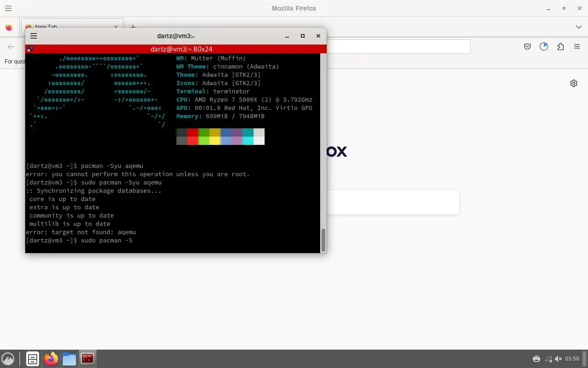Image resolution: width=588 pixels, height=368 pixels.
Task: Click the New Tab page search box
Action: point(393,202)
